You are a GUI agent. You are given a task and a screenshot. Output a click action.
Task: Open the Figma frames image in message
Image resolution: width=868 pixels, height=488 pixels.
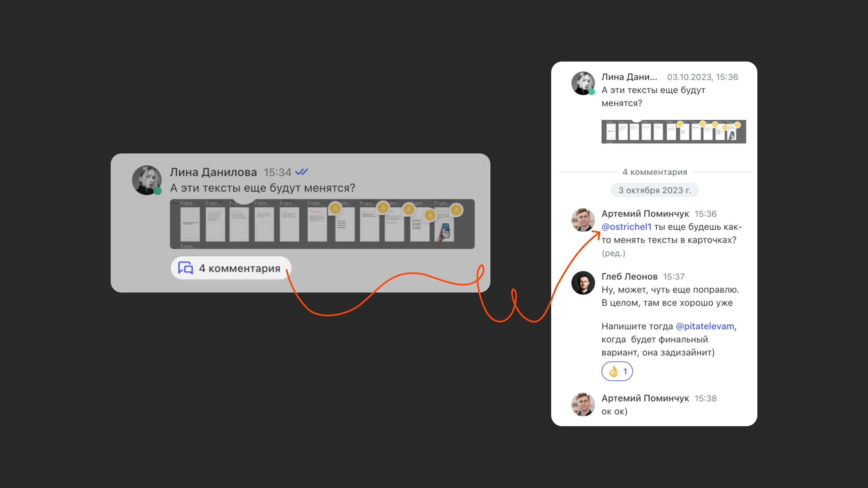(322, 224)
